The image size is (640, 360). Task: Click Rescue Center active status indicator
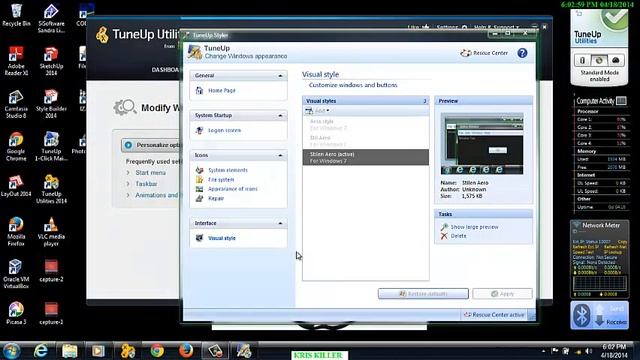point(494,315)
